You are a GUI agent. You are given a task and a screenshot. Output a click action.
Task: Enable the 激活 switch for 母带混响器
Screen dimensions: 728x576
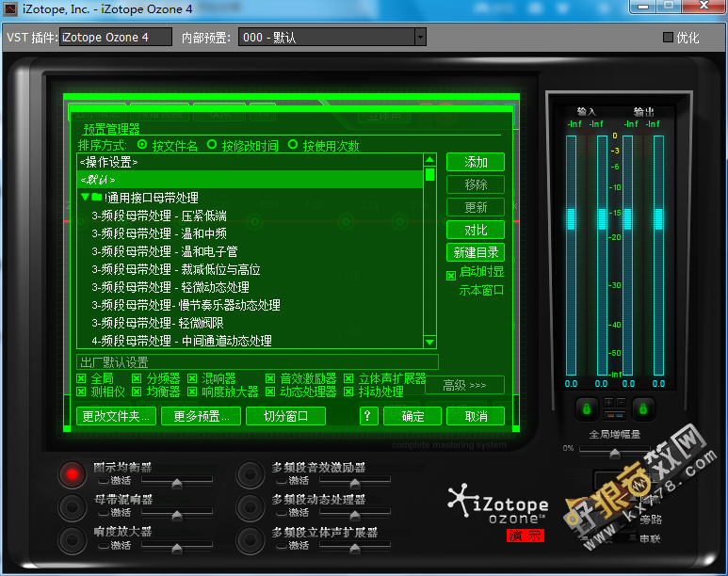tap(104, 513)
